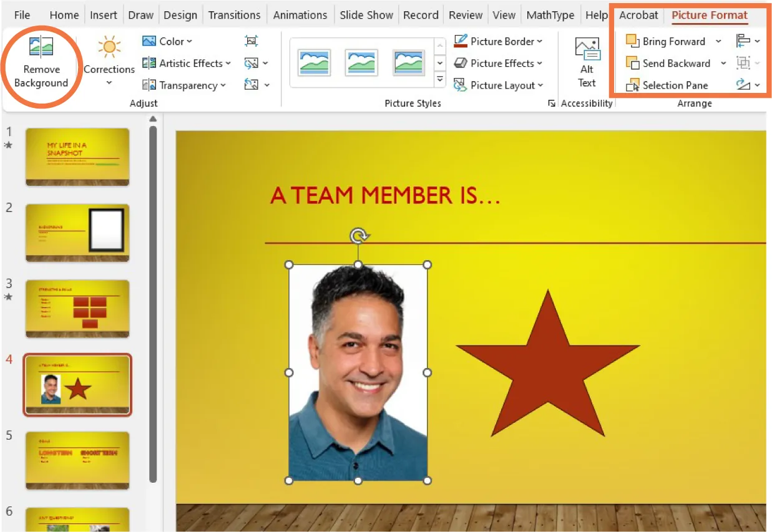Open the Alt Text pane
The image size is (772, 532).
(586, 60)
